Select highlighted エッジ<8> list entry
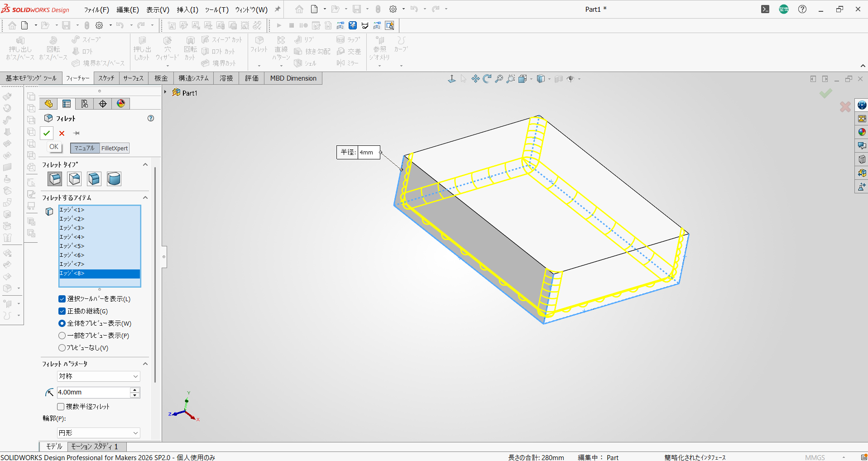 pos(100,274)
